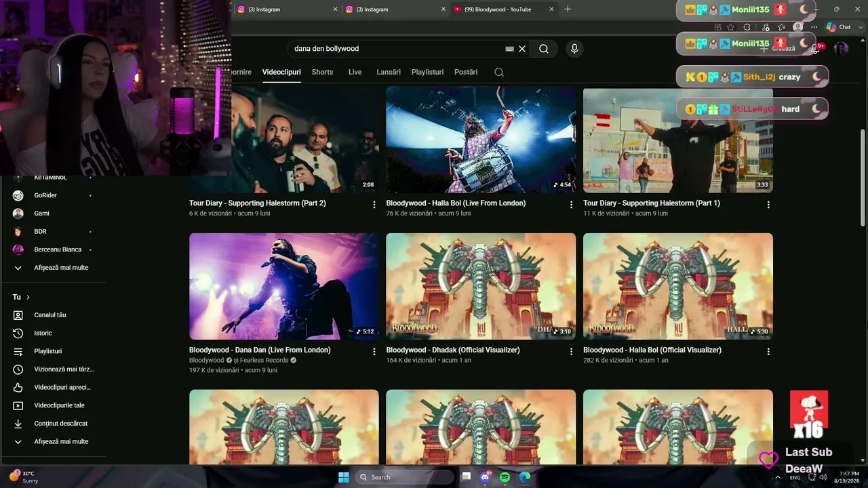Select the Bloodywood - YouTube browser tab
868x488 pixels.
tap(502, 9)
